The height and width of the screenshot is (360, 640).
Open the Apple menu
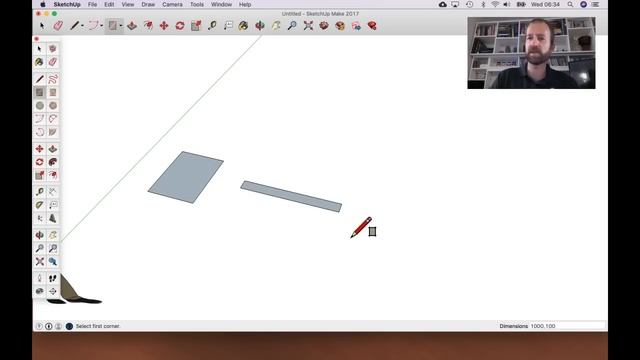pos(43,4)
